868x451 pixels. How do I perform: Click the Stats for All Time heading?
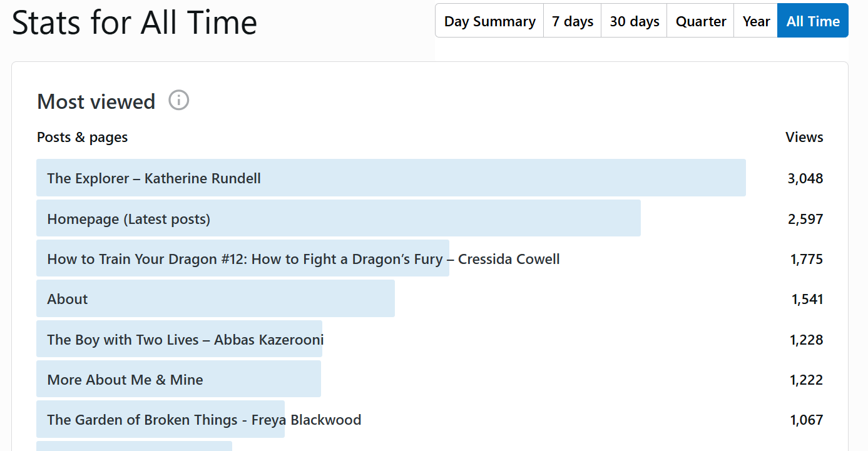click(135, 23)
